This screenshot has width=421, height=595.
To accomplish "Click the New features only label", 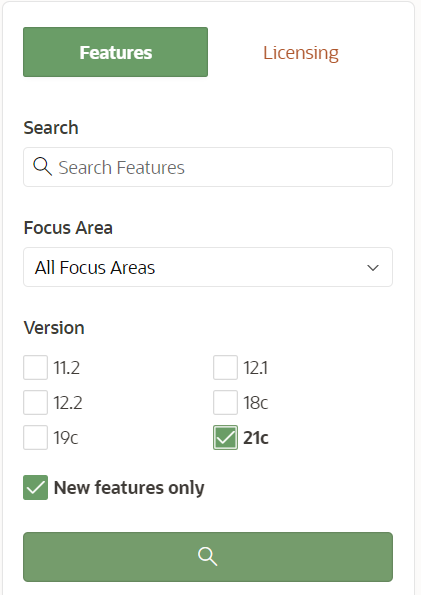I will [x=129, y=488].
